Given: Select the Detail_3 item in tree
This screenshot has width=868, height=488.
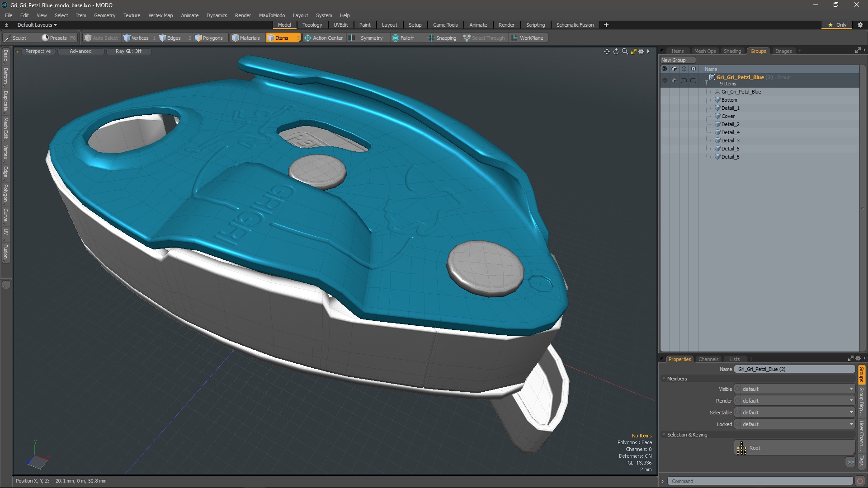Looking at the screenshot, I should (x=730, y=141).
